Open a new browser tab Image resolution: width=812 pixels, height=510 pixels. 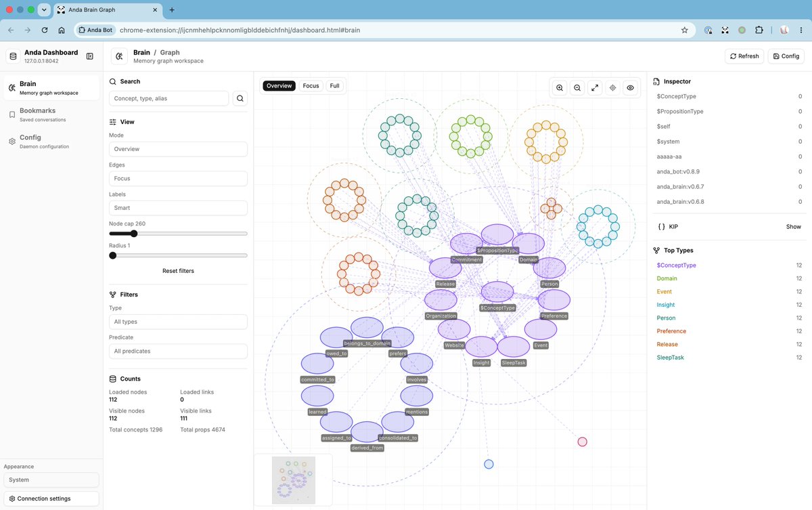pyautogui.click(x=172, y=9)
